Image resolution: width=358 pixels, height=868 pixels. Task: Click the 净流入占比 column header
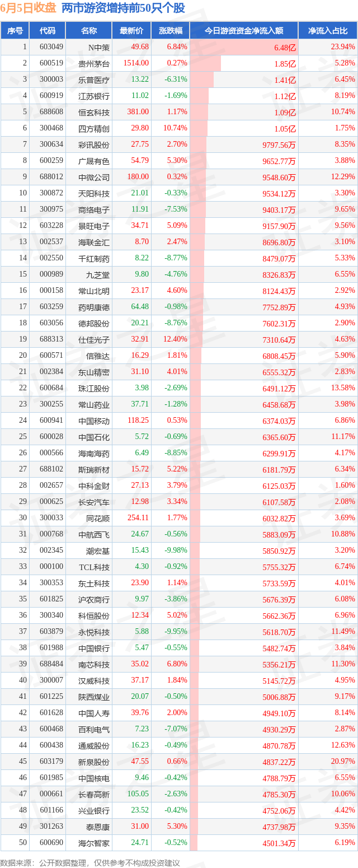(x=328, y=31)
